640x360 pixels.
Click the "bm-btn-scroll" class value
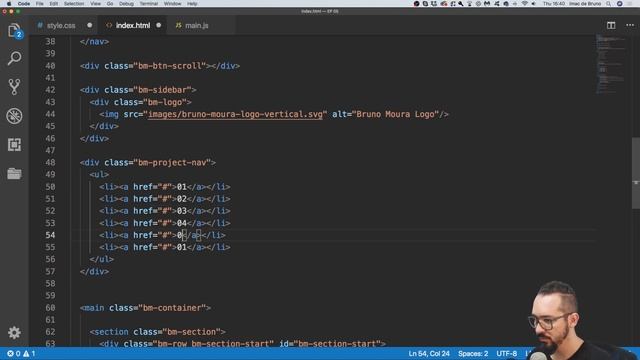[x=169, y=66]
